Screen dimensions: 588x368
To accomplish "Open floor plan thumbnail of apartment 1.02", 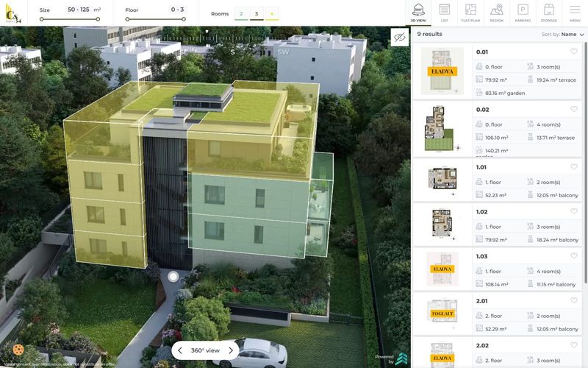I will 442,224.
